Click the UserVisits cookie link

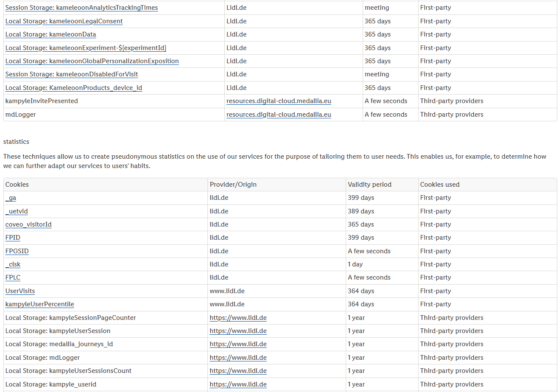coord(20,291)
